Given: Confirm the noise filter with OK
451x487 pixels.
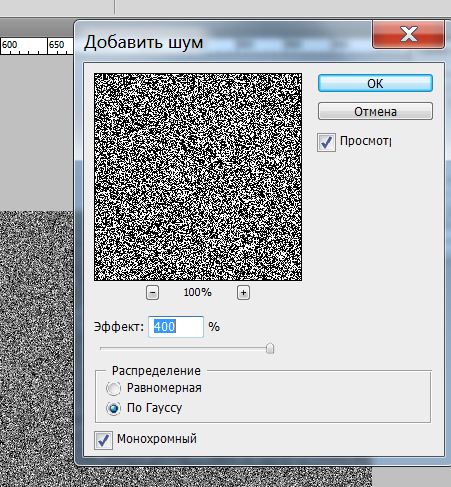Looking at the screenshot, I should pyautogui.click(x=375, y=83).
